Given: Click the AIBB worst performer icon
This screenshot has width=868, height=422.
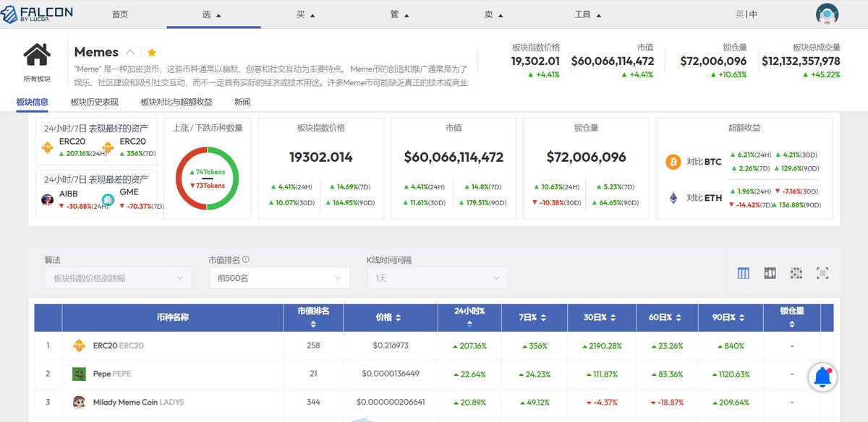Looking at the screenshot, I should tap(47, 199).
